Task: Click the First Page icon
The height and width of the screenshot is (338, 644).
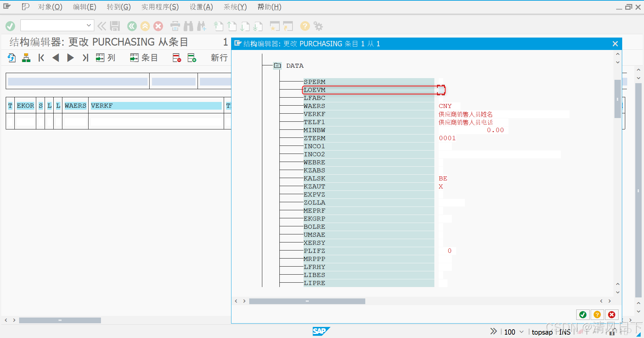Action: tap(218, 26)
